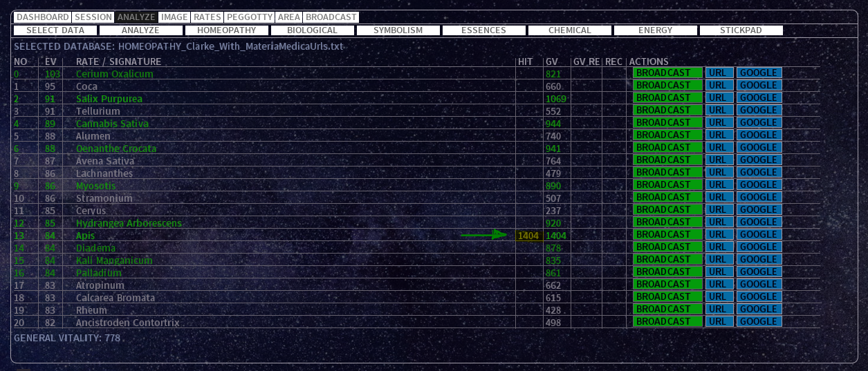Google search the Apis entry
Viewport: 868px width, 371px height.
pyautogui.click(x=758, y=235)
